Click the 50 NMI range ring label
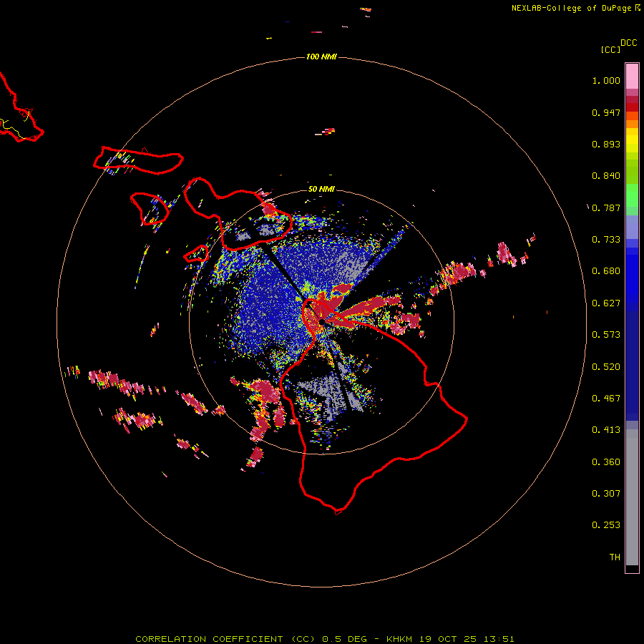The height and width of the screenshot is (644, 644). (x=321, y=189)
